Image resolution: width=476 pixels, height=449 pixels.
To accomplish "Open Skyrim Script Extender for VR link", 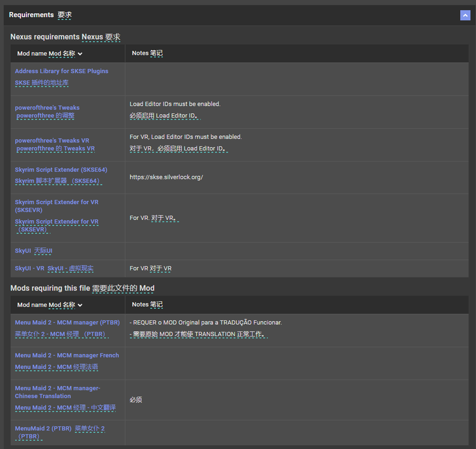I will 56,206.
